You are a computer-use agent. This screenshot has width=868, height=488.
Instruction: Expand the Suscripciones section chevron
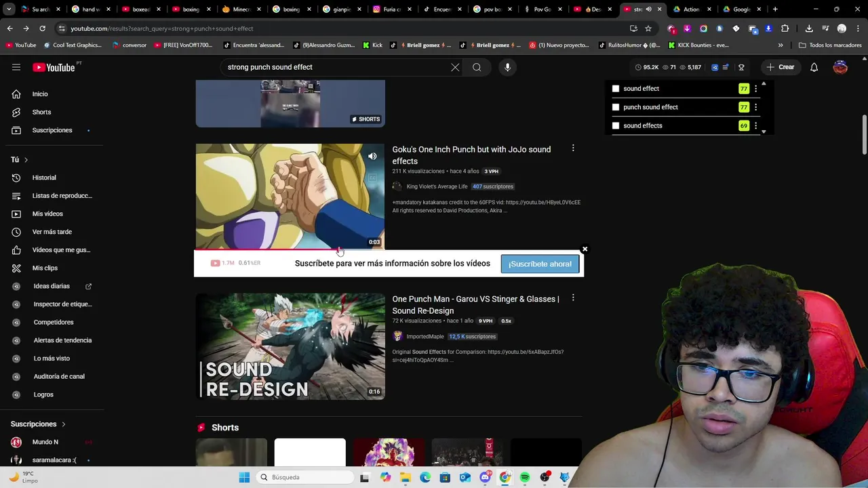click(64, 424)
